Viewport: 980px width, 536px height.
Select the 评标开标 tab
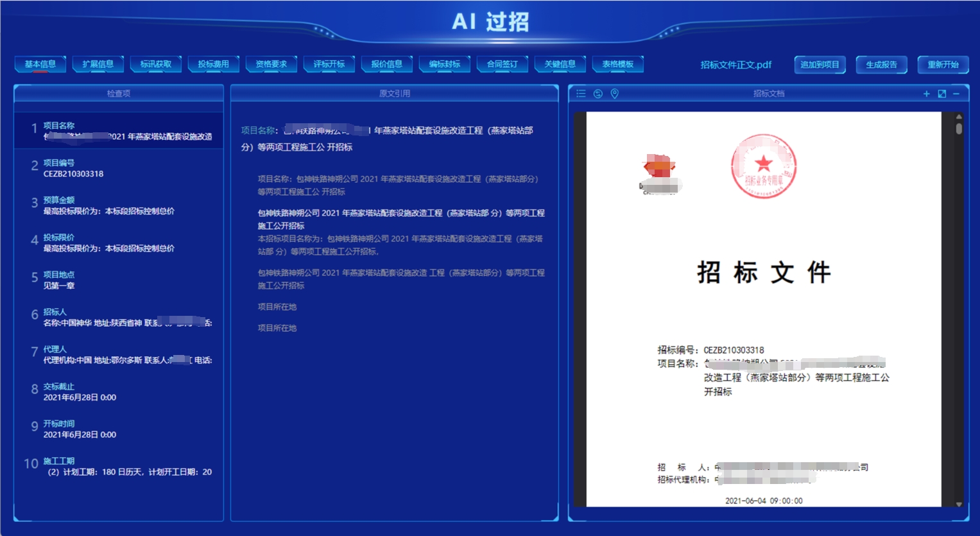click(x=329, y=64)
